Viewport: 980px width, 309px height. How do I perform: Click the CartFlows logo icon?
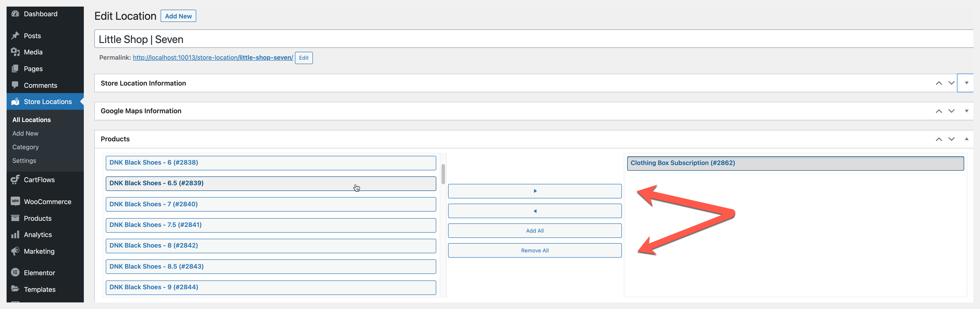pos(15,180)
